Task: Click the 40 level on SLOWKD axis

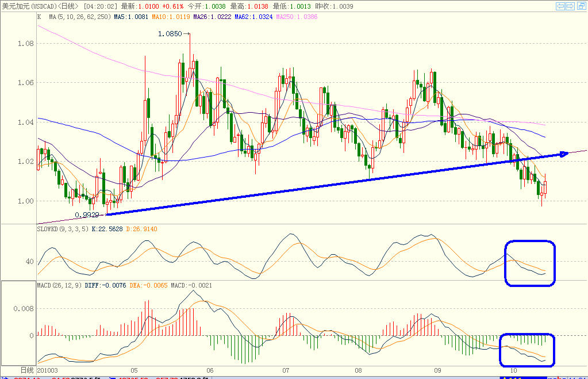Action: pyautogui.click(x=30, y=261)
